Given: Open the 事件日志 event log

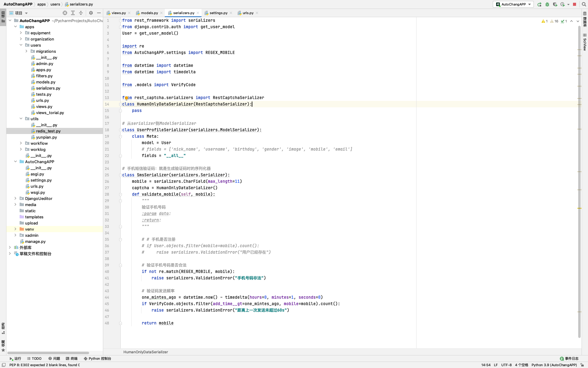Looking at the screenshot, I should 569,358.
